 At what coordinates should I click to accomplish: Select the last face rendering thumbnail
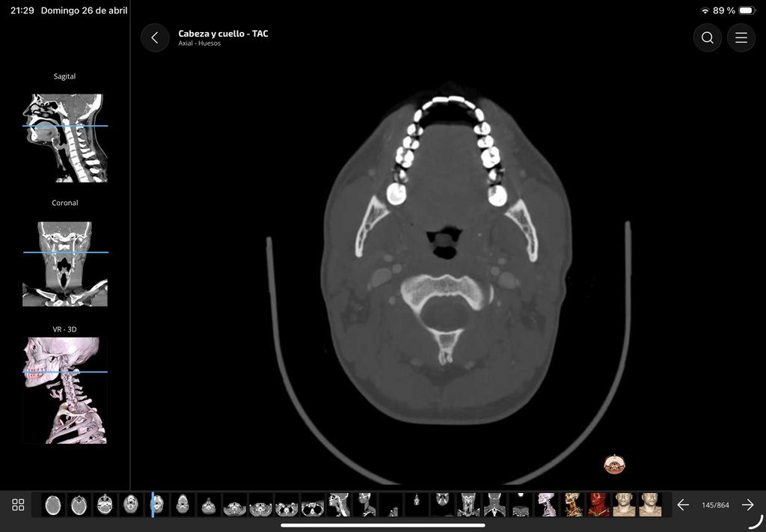650,505
